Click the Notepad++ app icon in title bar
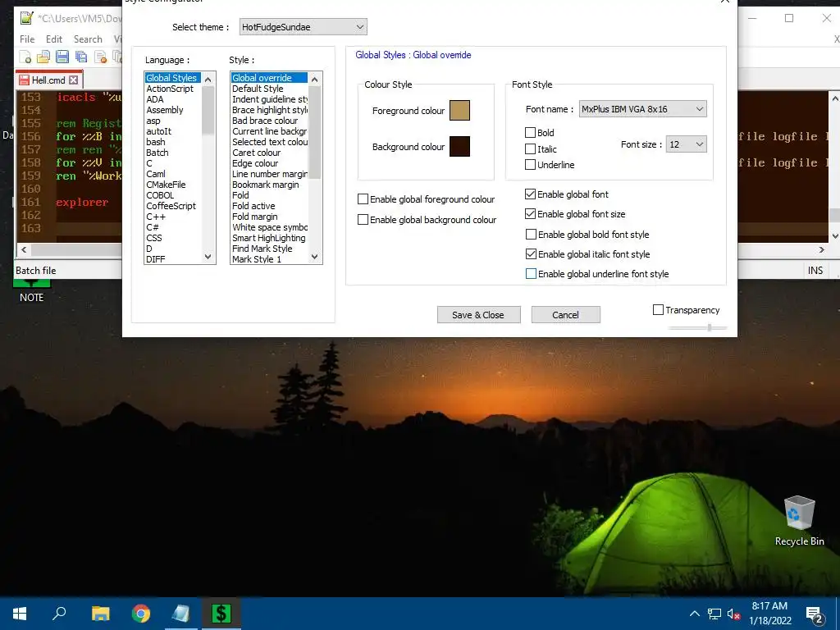This screenshot has height=630, width=840. point(27,18)
